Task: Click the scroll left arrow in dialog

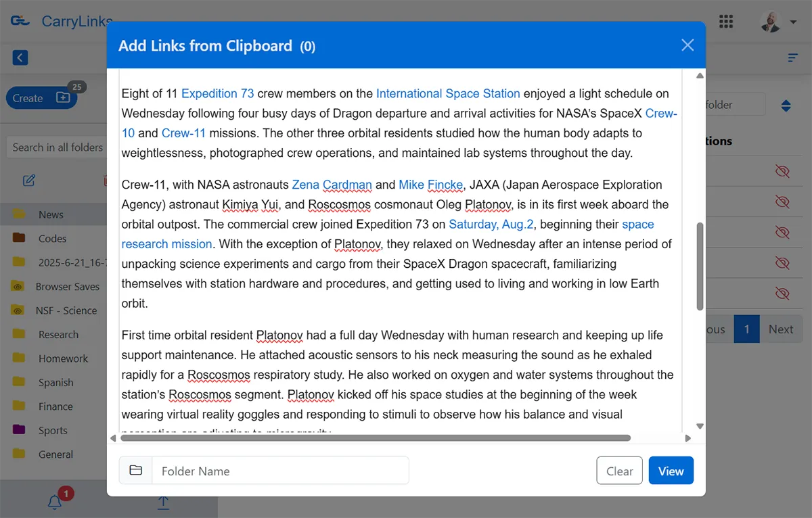Action: click(x=113, y=438)
